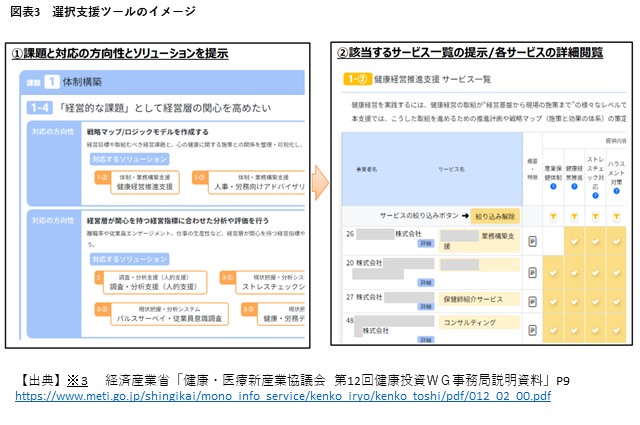The image size is (640, 425).
Task: Open the 健康・労務 solution card
Action: pyautogui.click(x=281, y=314)
